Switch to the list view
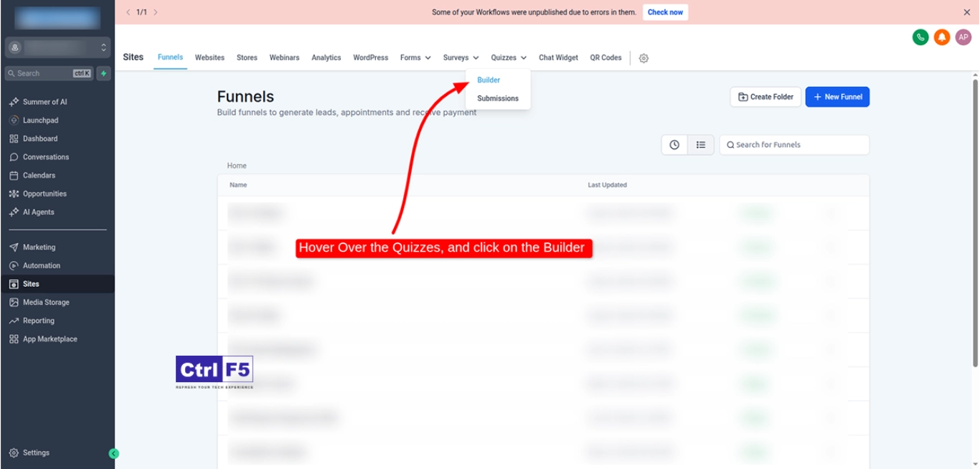This screenshot has height=469, width=980. point(701,145)
